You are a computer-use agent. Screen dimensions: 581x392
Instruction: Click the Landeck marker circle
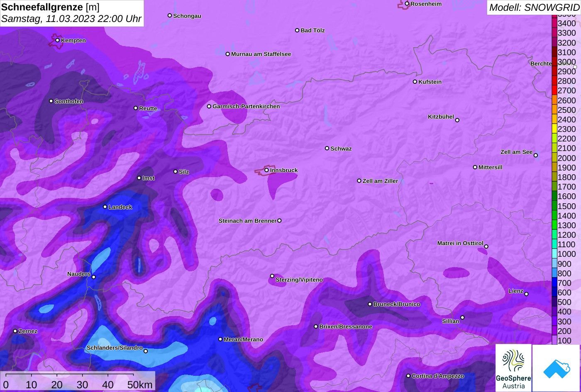coord(105,207)
